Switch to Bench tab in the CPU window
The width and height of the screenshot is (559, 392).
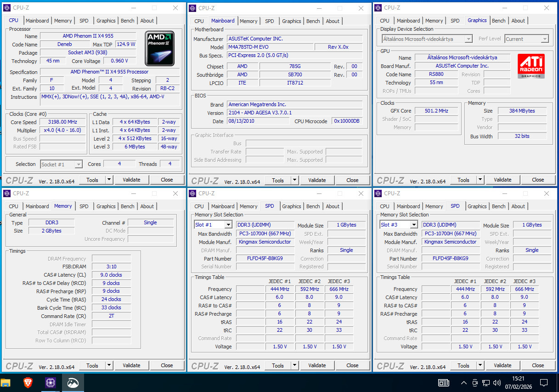coord(128,21)
